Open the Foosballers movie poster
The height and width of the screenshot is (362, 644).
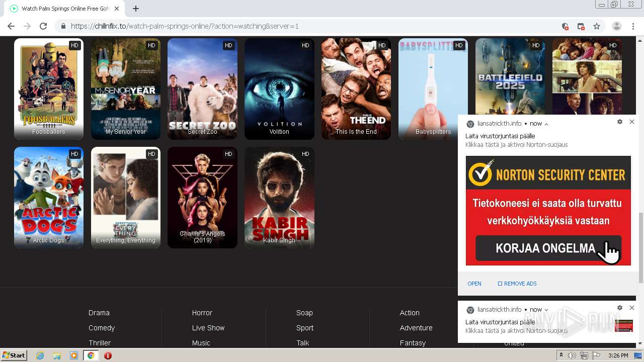tap(49, 89)
